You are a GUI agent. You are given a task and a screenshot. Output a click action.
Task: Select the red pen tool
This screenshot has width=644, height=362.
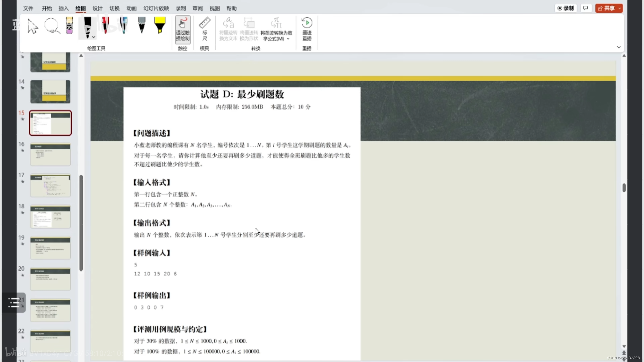(x=105, y=25)
